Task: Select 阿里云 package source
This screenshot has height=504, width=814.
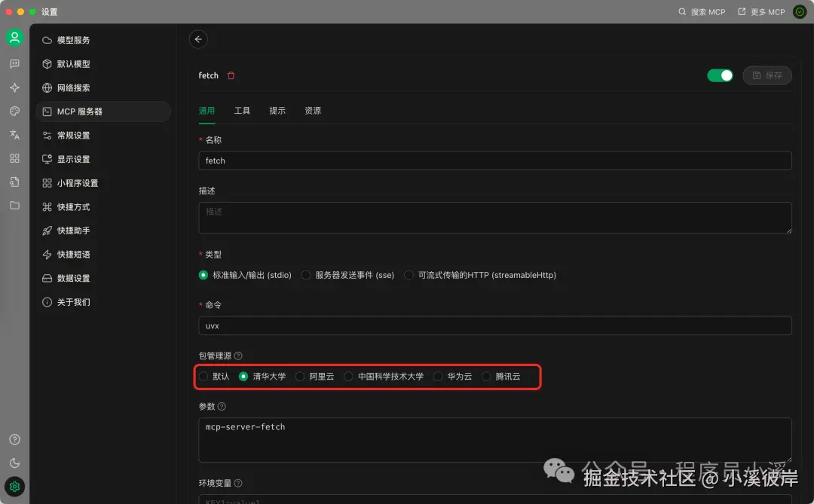Action: (314, 377)
